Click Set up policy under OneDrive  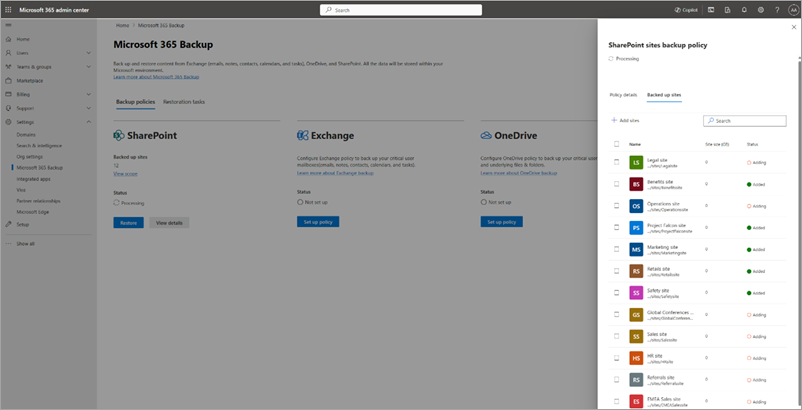pyautogui.click(x=502, y=222)
